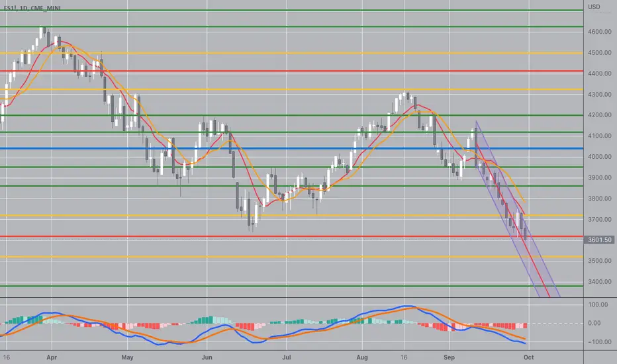Click the 4600.00 price axis label

(x=599, y=32)
